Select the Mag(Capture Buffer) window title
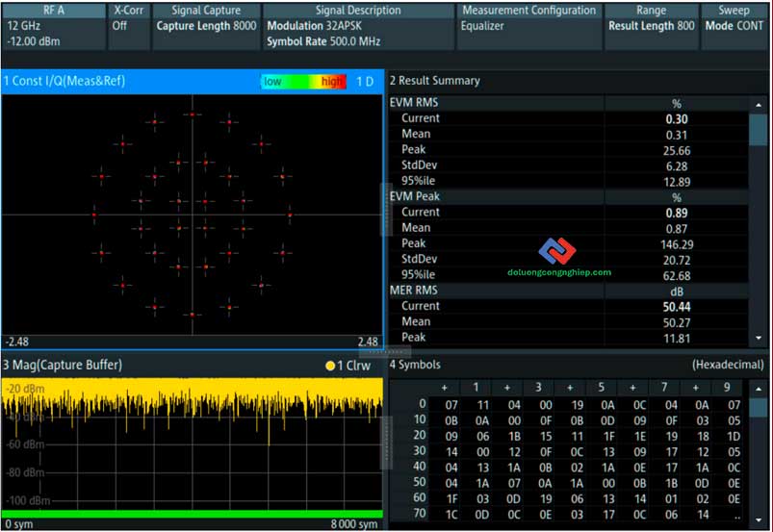Screen dimensions: 773x532 click(x=63, y=365)
